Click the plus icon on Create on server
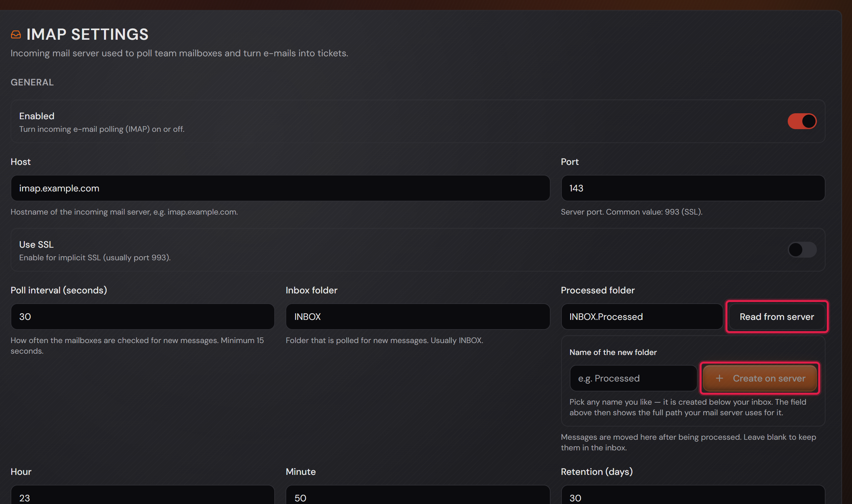This screenshot has width=852, height=504. [x=719, y=378]
